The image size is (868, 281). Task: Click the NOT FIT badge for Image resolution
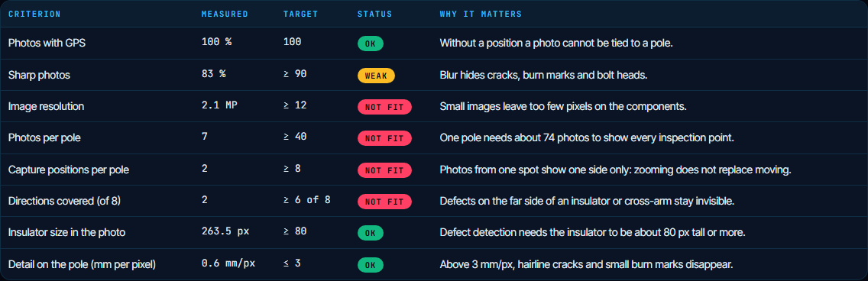tap(384, 107)
